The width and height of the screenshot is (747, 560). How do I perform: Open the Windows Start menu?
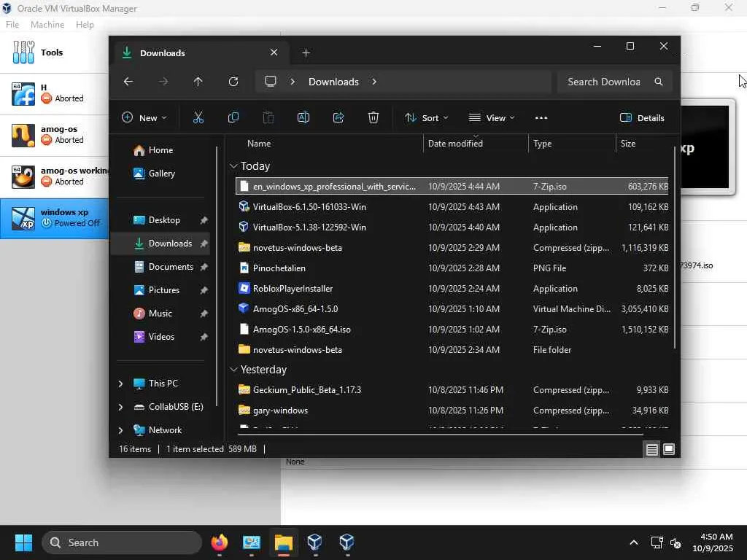point(23,542)
